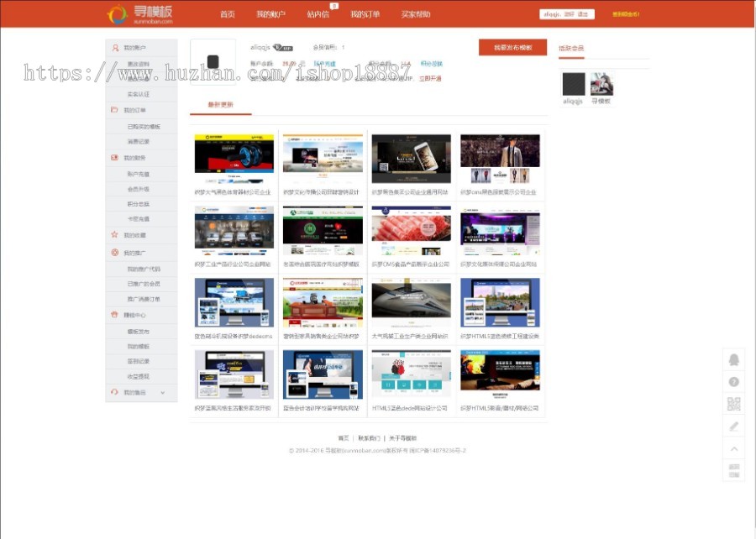
Task: Open 积分兑换 in the sidebar
Action: (139, 204)
